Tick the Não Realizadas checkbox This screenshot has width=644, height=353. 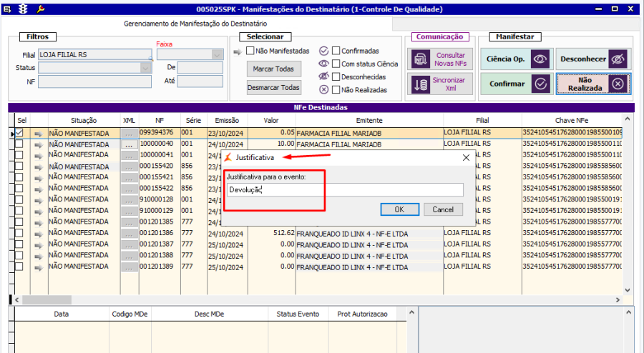pos(336,89)
